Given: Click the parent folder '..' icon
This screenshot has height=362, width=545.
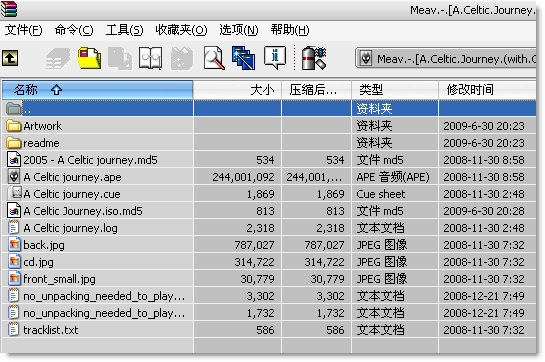Looking at the screenshot, I should pyautogui.click(x=14, y=108).
